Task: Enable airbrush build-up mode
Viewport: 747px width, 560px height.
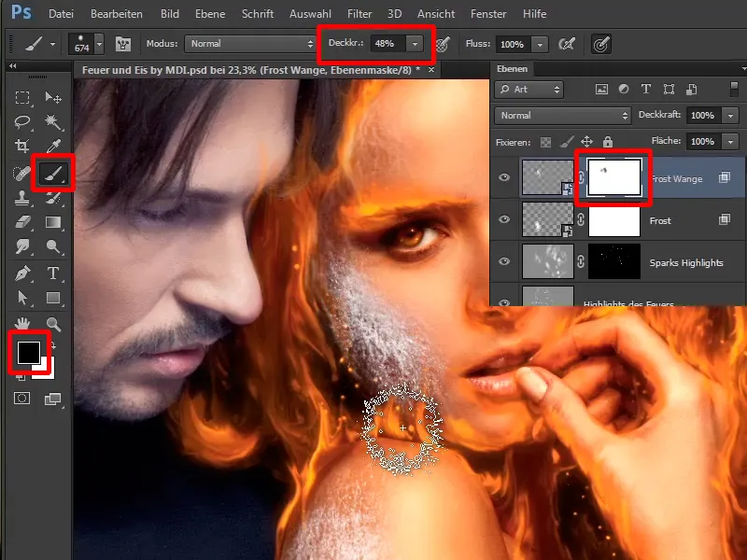Action: (x=567, y=44)
